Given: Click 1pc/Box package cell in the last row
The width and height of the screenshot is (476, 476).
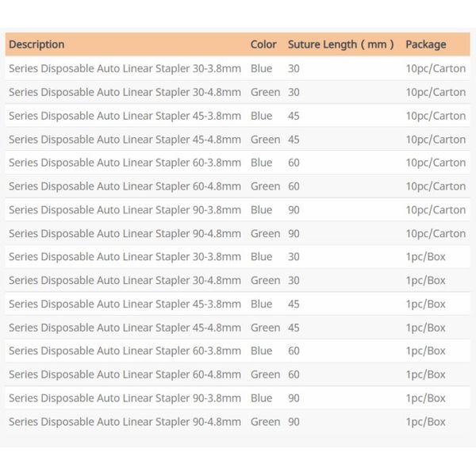Looking at the screenshot, I should pos(425,422).
